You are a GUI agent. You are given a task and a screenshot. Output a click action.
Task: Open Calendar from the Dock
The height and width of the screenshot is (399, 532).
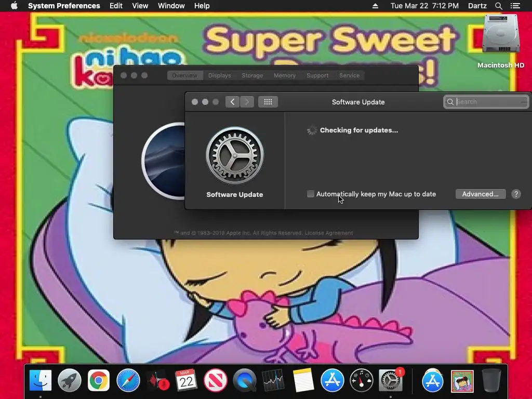[x=186, y=380]
